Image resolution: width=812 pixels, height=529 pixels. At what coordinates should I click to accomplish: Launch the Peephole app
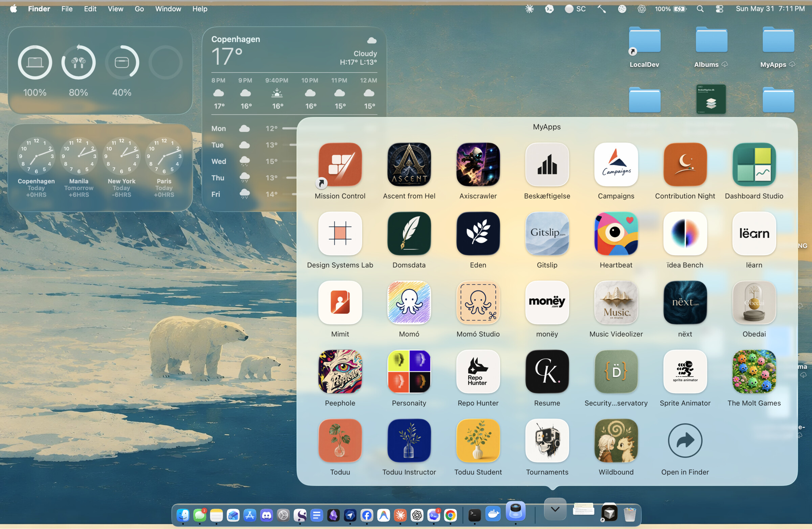340,371
